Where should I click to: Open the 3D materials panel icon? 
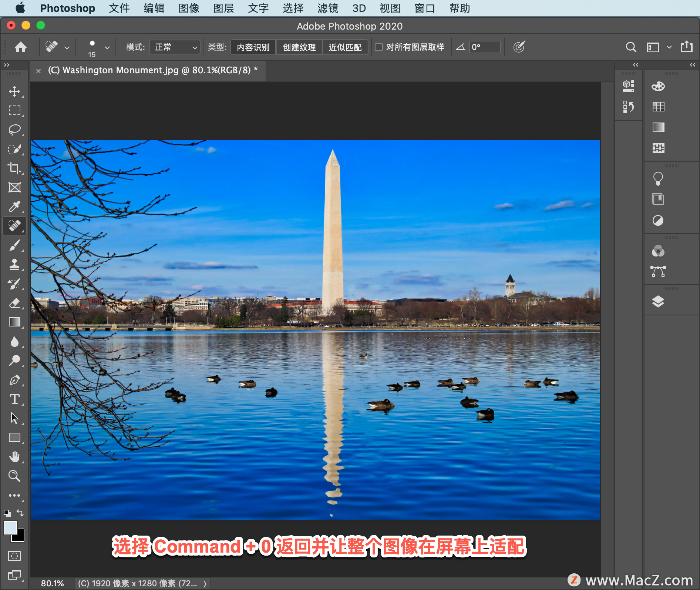[628, 86]
